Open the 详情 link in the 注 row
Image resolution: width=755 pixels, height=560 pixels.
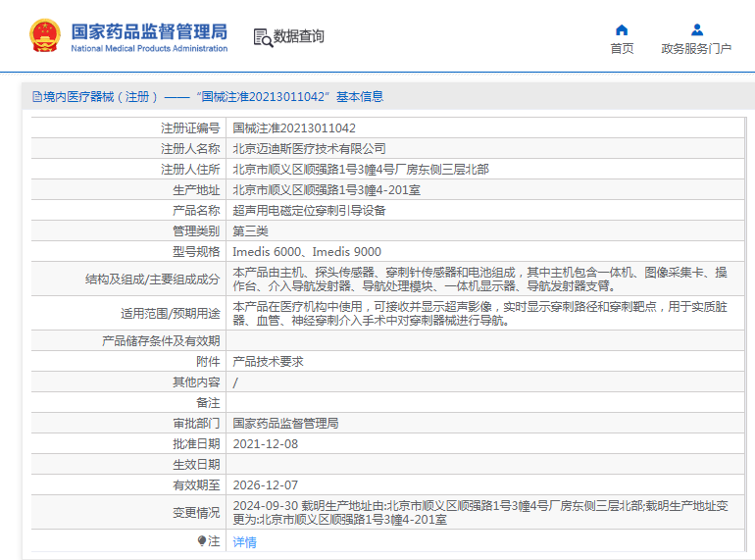(244, 541)
